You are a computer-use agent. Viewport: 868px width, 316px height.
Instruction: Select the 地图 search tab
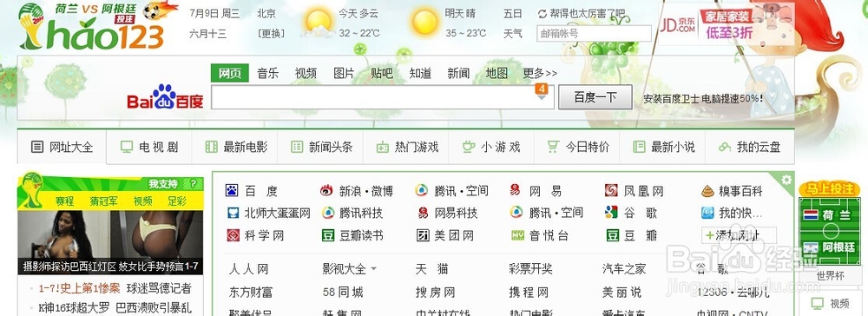click(x=496, y=73)
